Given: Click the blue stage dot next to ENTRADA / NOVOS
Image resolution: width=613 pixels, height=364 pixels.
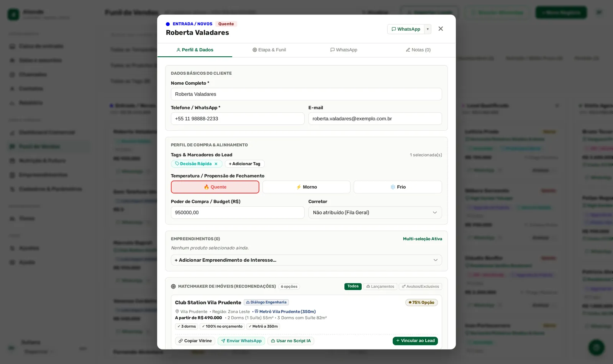Looking at the screenshot, I should tap(168, 24).
